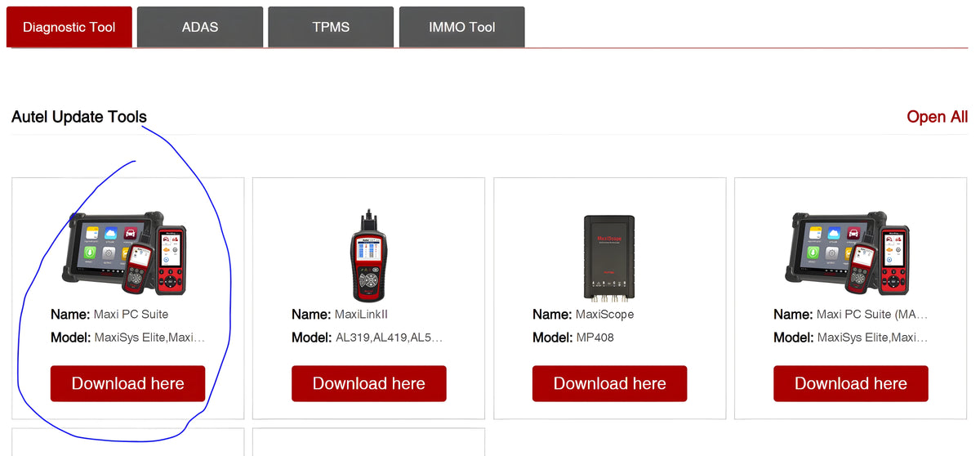Select the 'AL319,AL419,AL5…' model text

point(389,338)
